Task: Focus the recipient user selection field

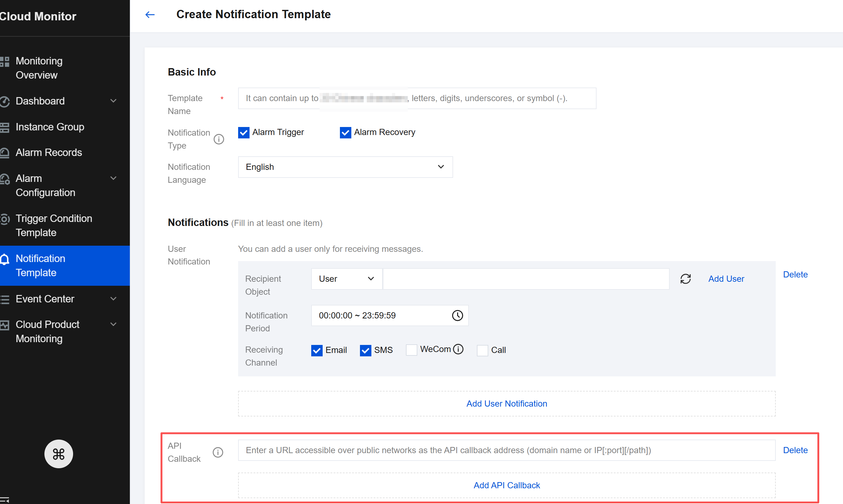Action: click(x=526, y=279)
